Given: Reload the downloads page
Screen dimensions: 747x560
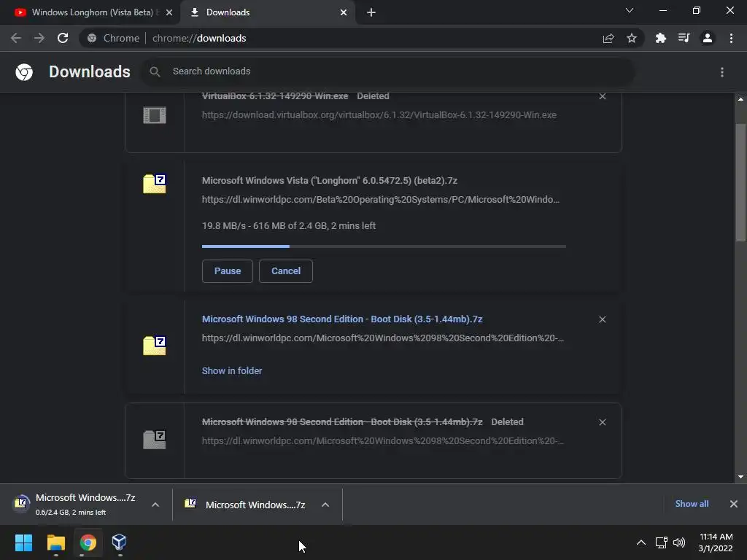Looking at the screenshot, I should point(63,38).
